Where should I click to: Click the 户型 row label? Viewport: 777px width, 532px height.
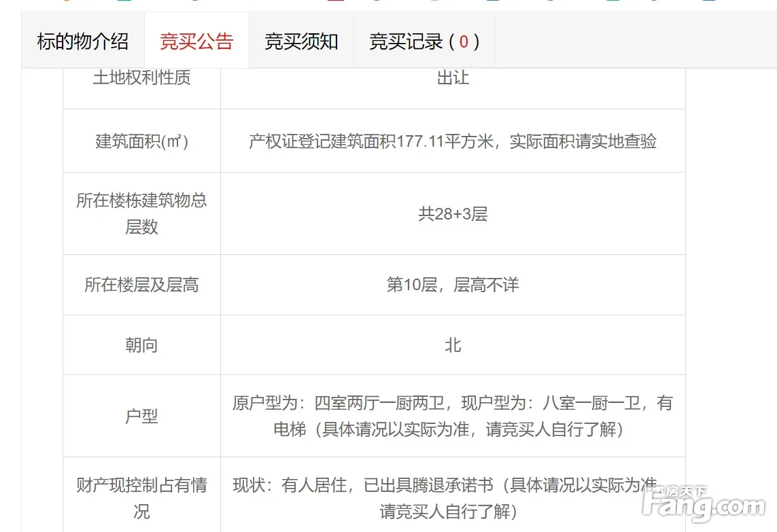click(141, 416)
